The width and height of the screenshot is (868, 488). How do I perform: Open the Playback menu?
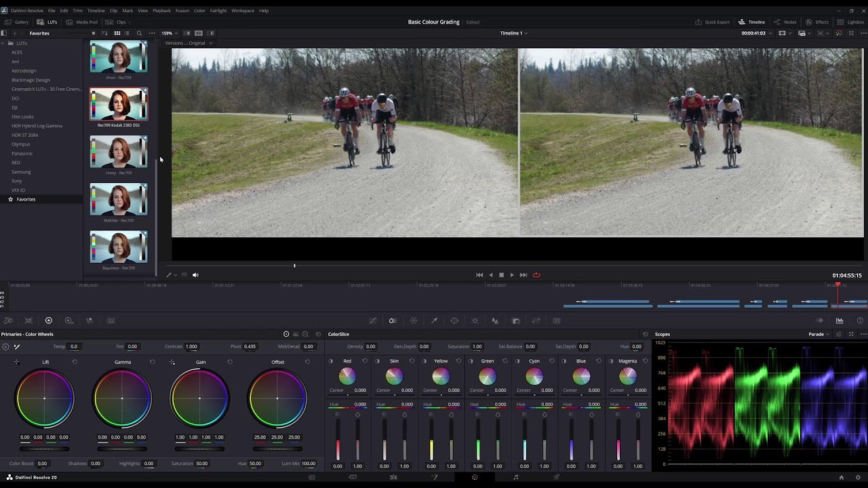(161, 11)
